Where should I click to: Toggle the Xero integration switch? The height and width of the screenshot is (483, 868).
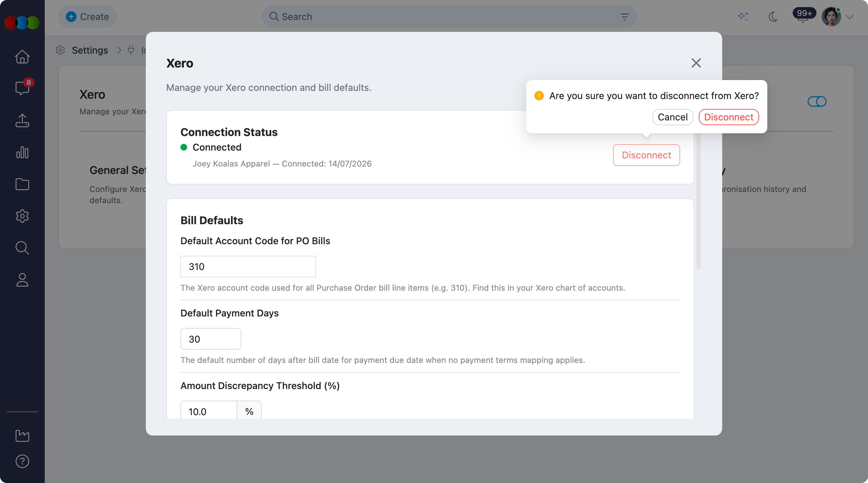coord(817,101)
